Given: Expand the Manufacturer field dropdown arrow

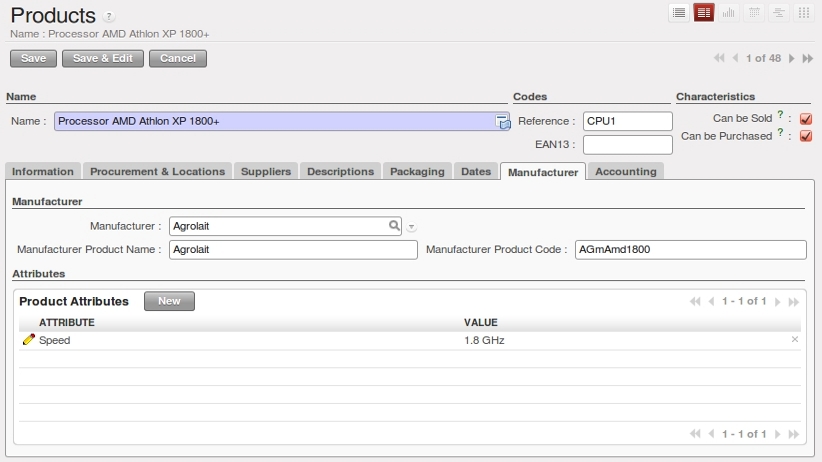Looking at the screenshot, I should click(x=411, y=227).
